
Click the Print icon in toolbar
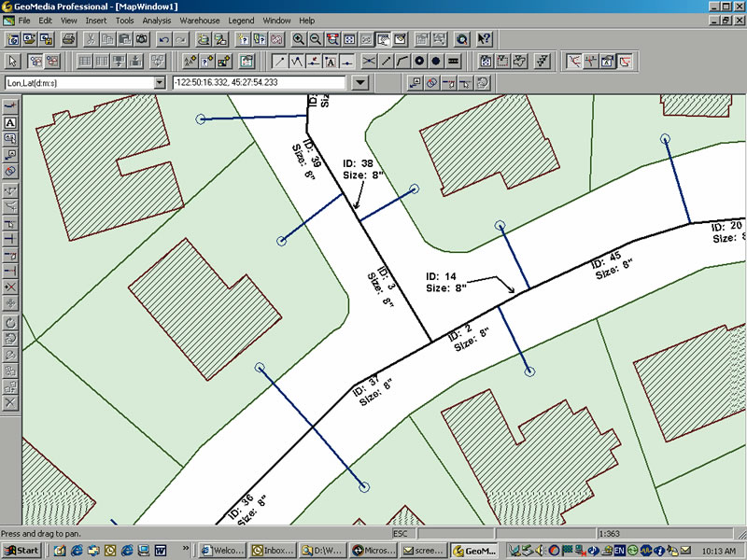coord(68,39)
